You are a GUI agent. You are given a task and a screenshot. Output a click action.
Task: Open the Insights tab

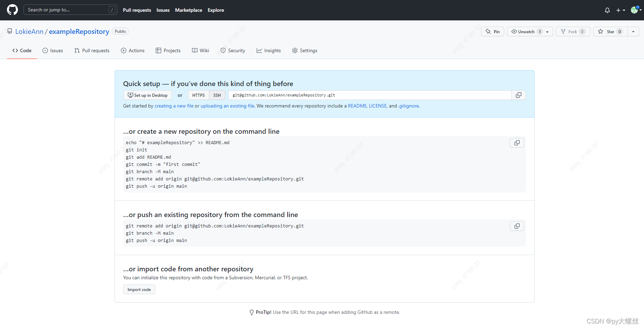(x=269, y=50)
